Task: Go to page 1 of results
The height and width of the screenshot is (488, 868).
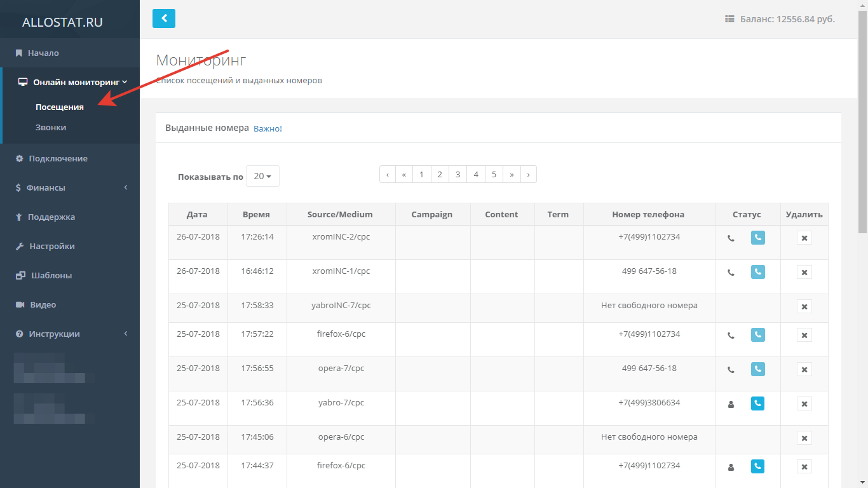Action: 421,174
